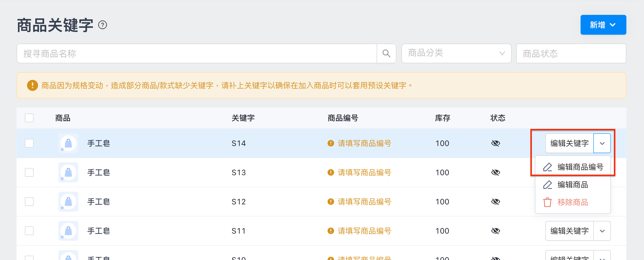This screenshot has height=260, width=644.
Task: Click keyword cell S11
Action: (238, 231)
